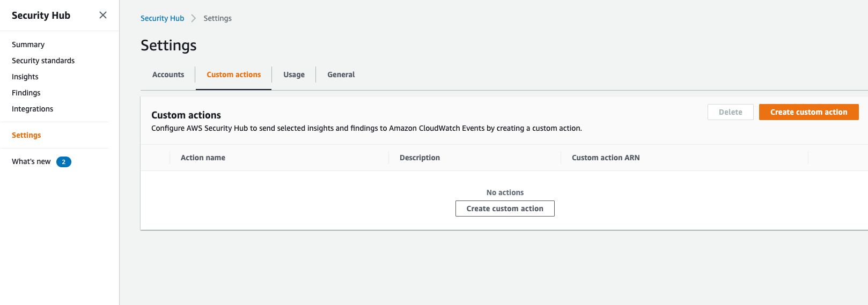The image size is (868, 305).
Task: Open the Integrations page
Action: tap(32, 109)
